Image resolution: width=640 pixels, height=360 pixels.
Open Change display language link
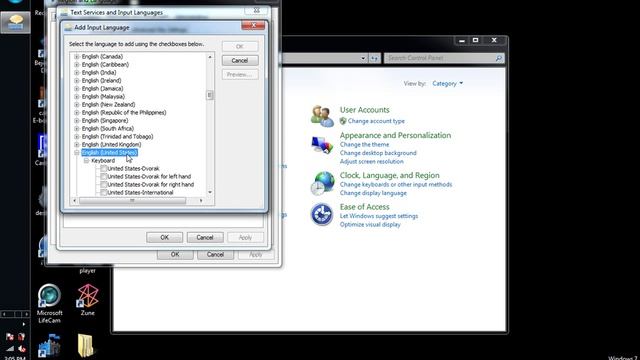pos(373,193)
